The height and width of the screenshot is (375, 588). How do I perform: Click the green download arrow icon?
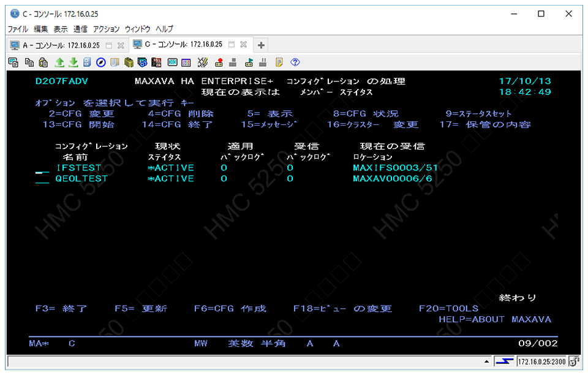(73, 63)
